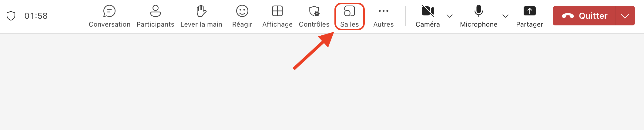
Task: Click the shield security icon beside timer
Action: click(x=11, y=16)
